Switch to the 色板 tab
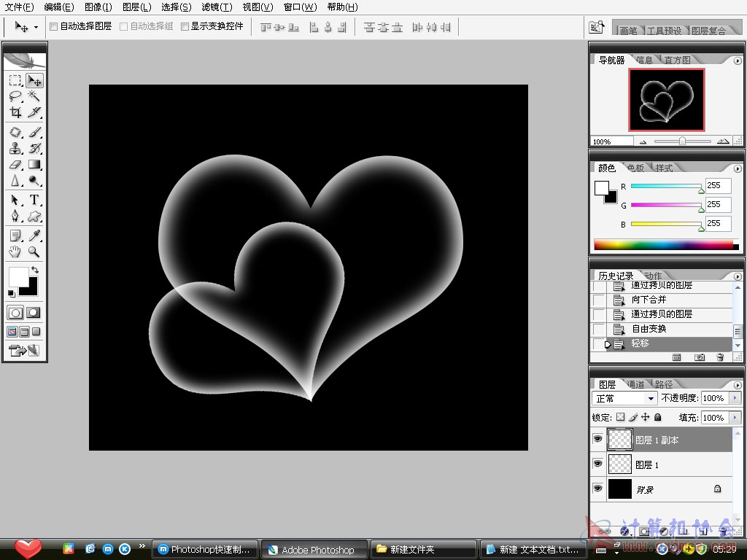 click(635, 168)
